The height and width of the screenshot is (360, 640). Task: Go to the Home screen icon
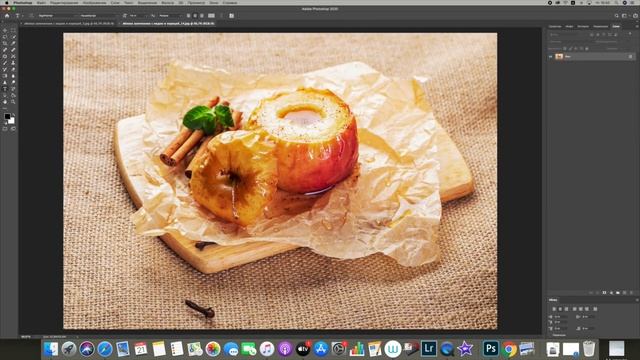click(7, 16)
